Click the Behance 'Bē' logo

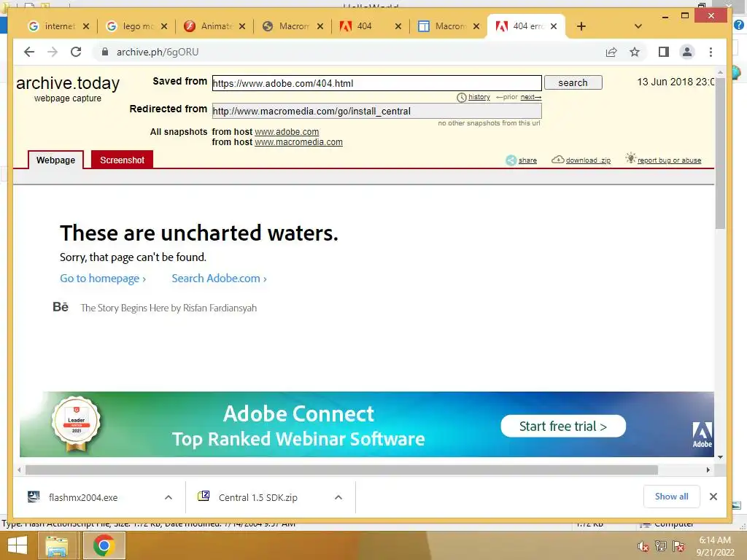coord(61,307)
